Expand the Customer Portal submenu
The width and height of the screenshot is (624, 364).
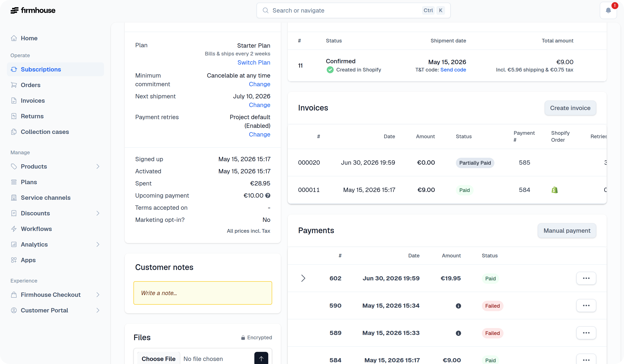coord(98,310)
